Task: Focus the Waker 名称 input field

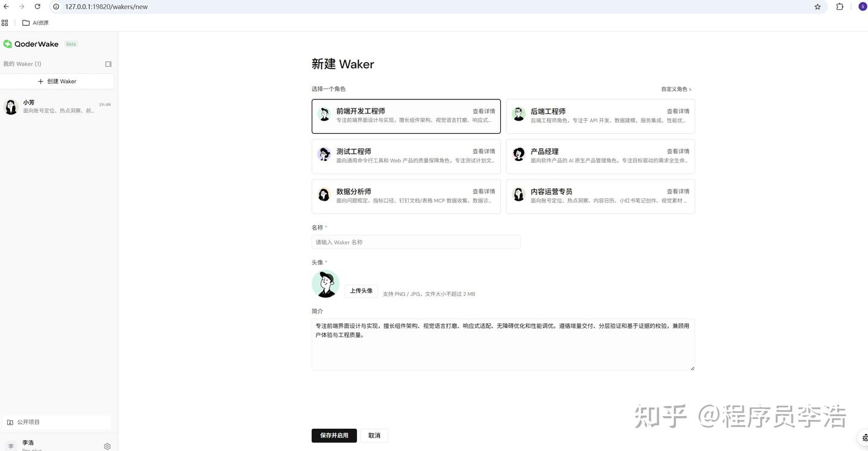Action: coord(416,242)
